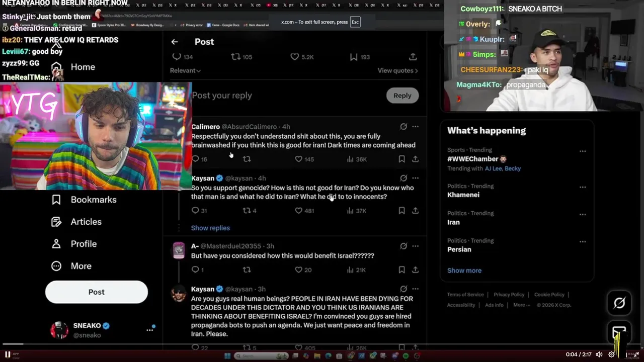
Task: Repost Masterduel20355's reply
Action: pyautogui.click(x=247, y=270)
